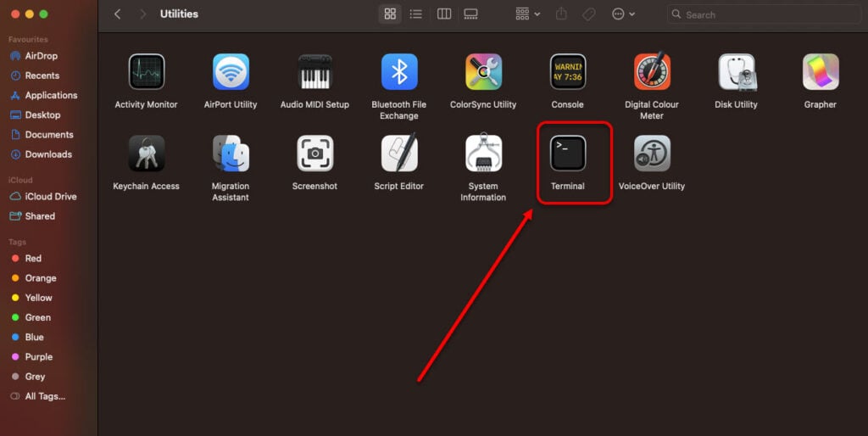This screenshot has width=868, height=436.
Task: Open Script Editor
Action: (x=399, y=153)
